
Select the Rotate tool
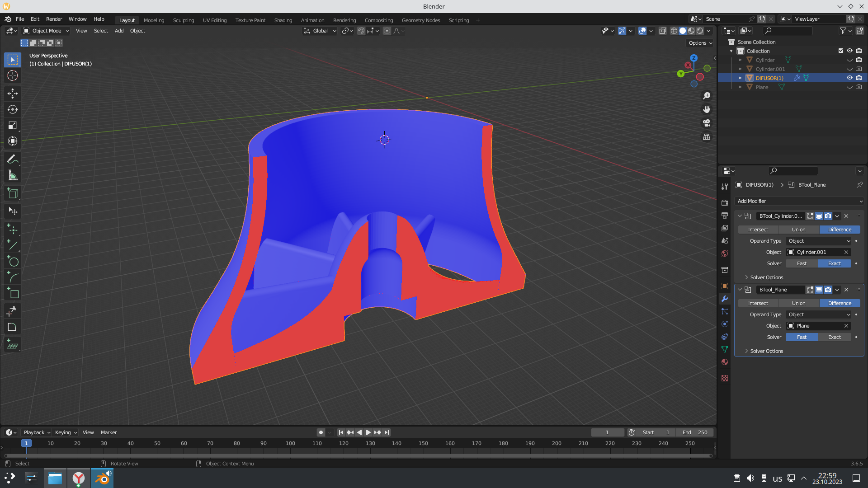[x=13, y=109]
